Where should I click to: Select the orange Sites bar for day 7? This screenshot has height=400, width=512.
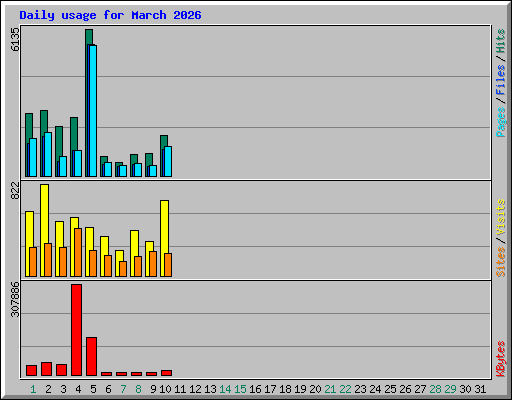(x=123, y=269)
